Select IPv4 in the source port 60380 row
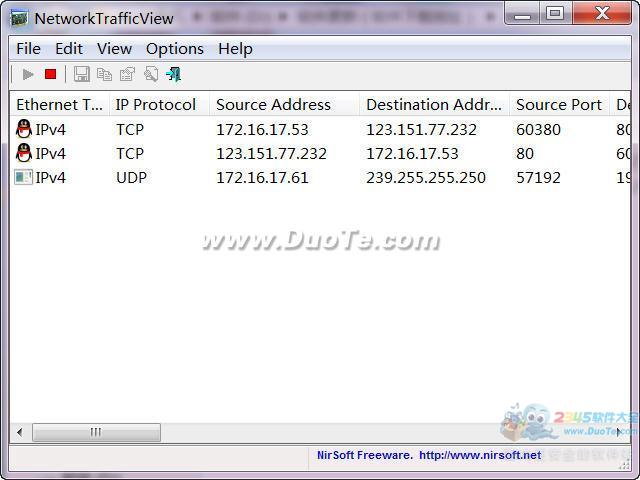The height and width of the screenshot is (480, 640). click(50, 129)
